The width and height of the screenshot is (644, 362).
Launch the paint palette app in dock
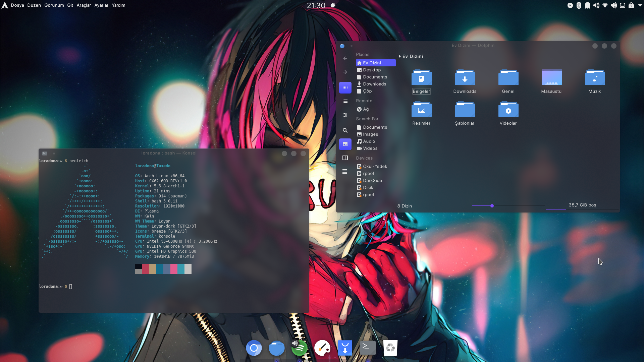pyautogui.click(x=322, y=348)
